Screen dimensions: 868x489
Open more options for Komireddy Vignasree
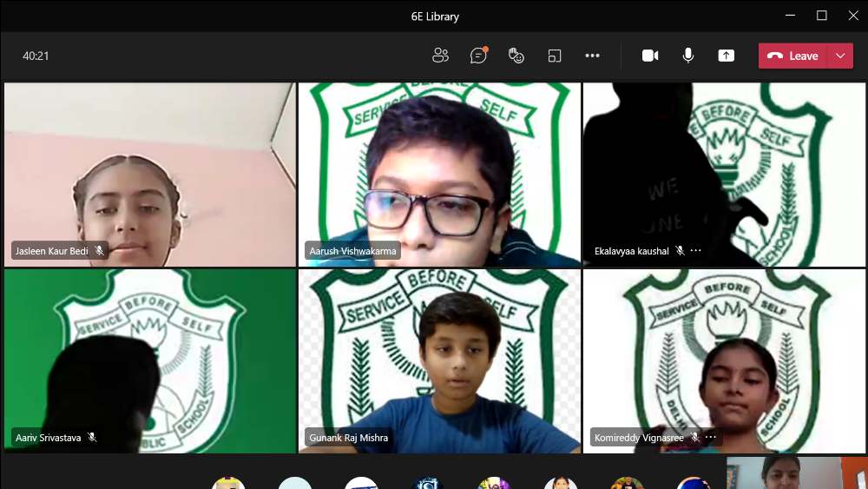pyautogui.click(x=711, y=438)
